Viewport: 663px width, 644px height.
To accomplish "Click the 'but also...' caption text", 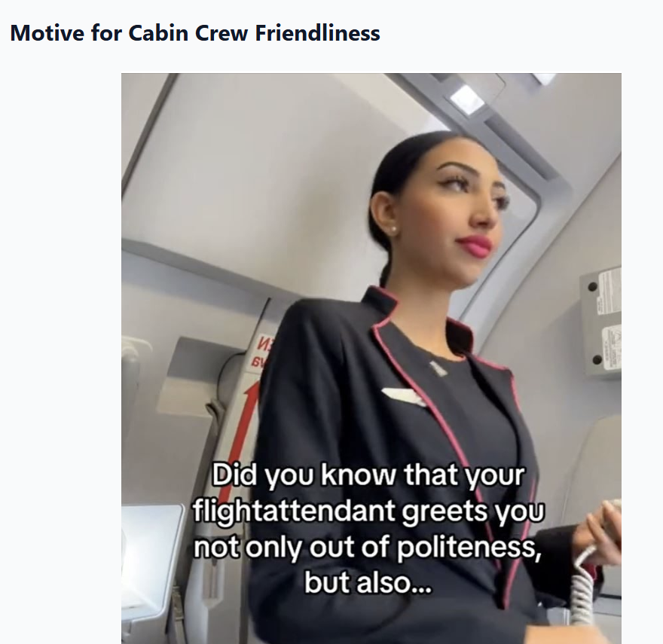I will tap(368, 582).
